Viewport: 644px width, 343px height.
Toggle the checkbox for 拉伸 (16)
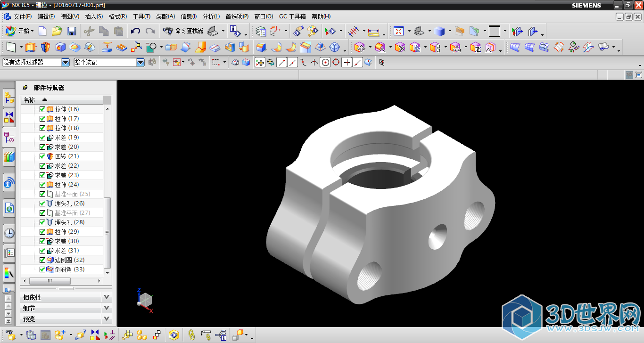click(x=42, y=109)
